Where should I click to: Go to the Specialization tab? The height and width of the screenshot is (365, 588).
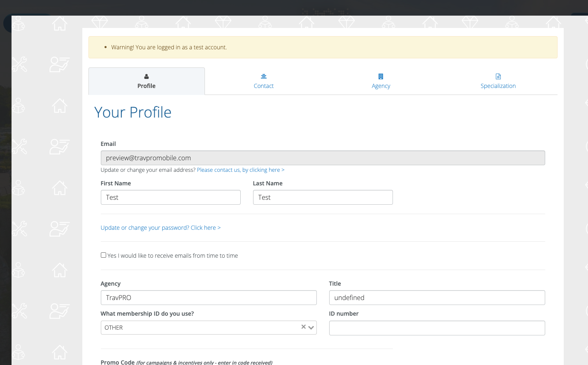pyautogui.click(x=498, y=86)
